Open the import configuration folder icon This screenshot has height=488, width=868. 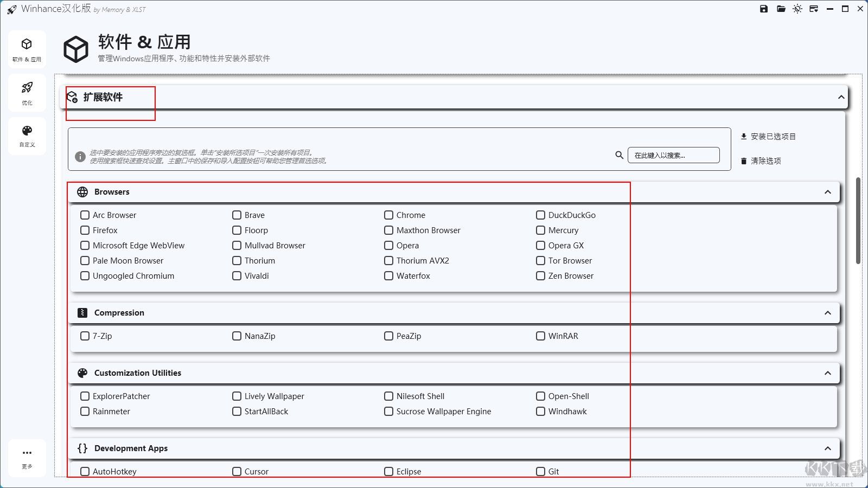[781, 9]
